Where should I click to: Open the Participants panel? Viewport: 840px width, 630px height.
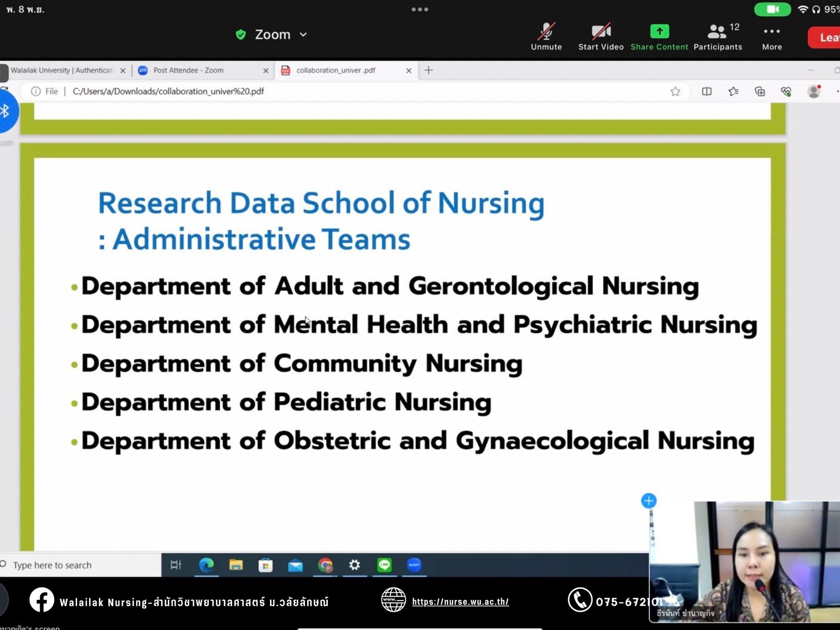coord(718,37)
